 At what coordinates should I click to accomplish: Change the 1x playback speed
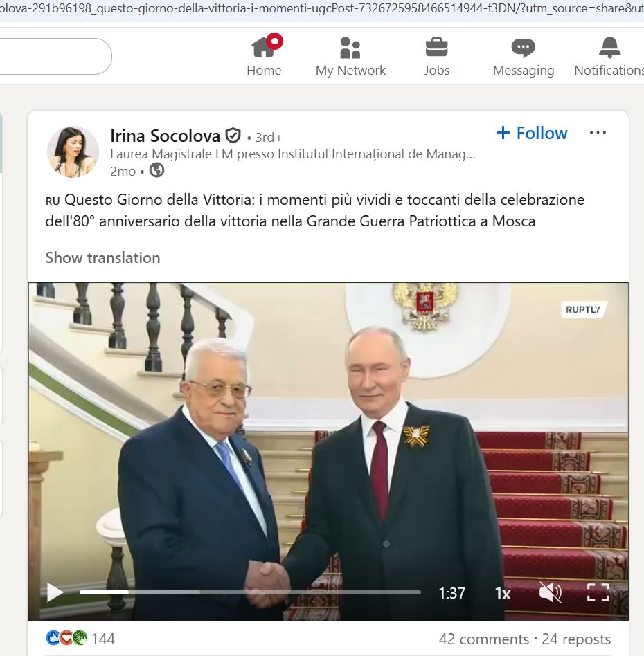click(502, 593)
